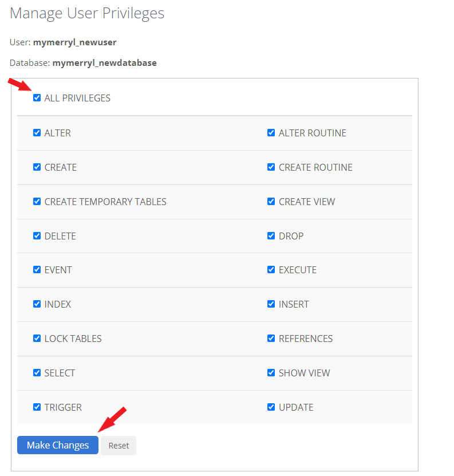Toggle the EXECUTE privilege checkbox
The height and width of the screenshot is (476, 454).
point(271,270)
